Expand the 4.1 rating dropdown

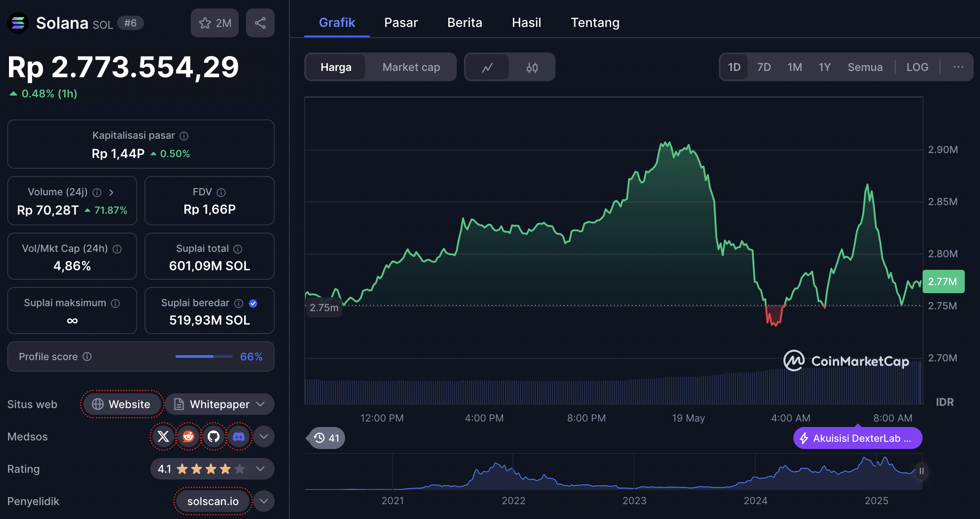click(x=260, y=469)
